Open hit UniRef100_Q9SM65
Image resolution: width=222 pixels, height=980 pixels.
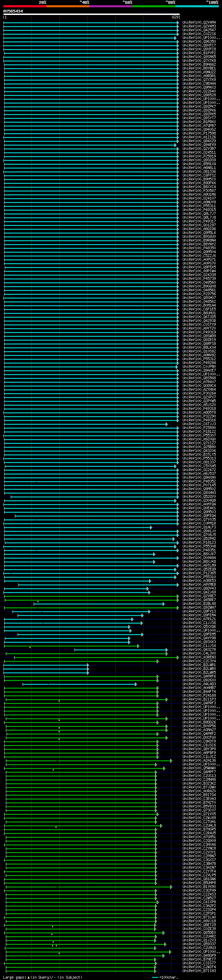199,57
